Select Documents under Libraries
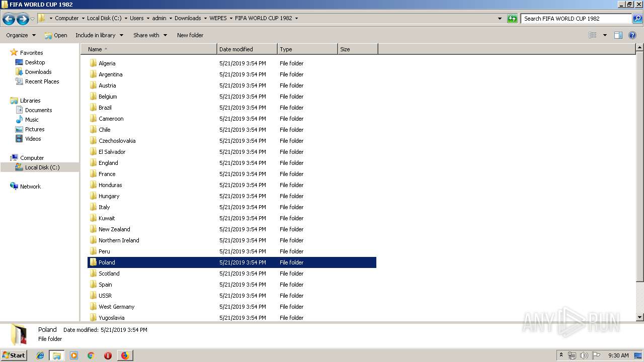644x362 pixels. 39,110
